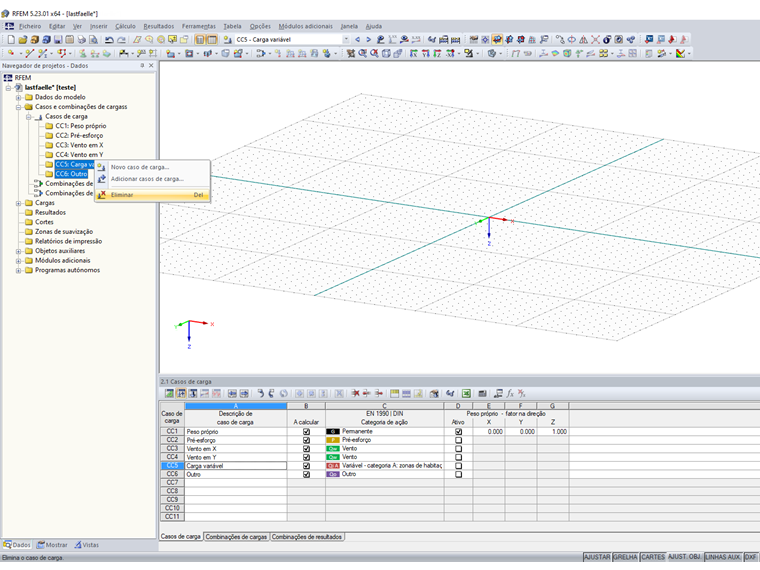Click the new node tool icon
Image resolution: width=760 pixels, height=570 pixels.
[x=11, y=53]
